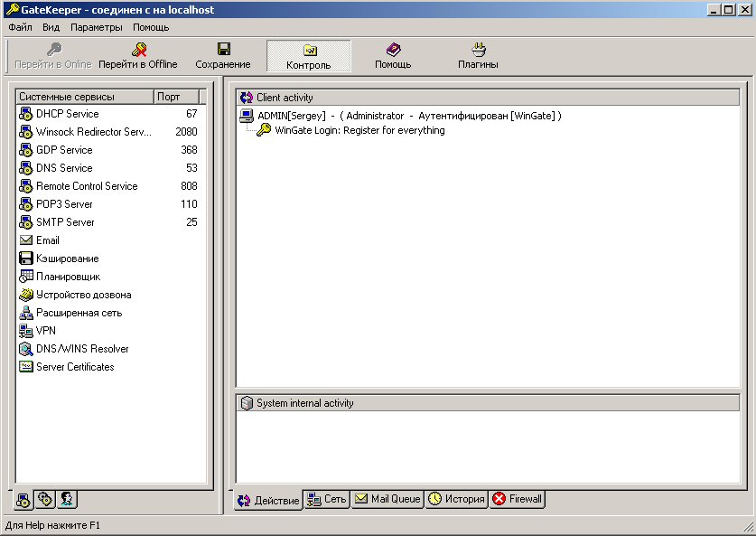Select the DNS Service icon
This screenshot has width=756, height=536.
(x=25, y=168)
